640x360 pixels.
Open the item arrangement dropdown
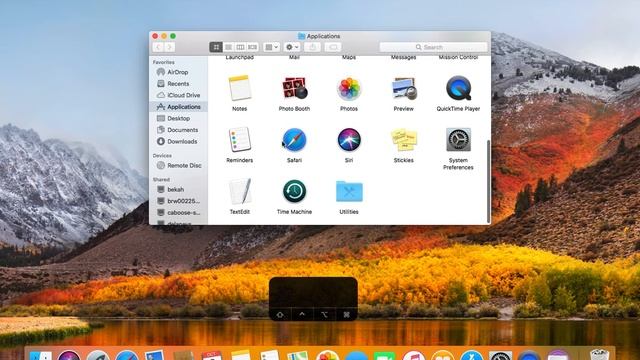pyautogui.click(x=271, y=47)
